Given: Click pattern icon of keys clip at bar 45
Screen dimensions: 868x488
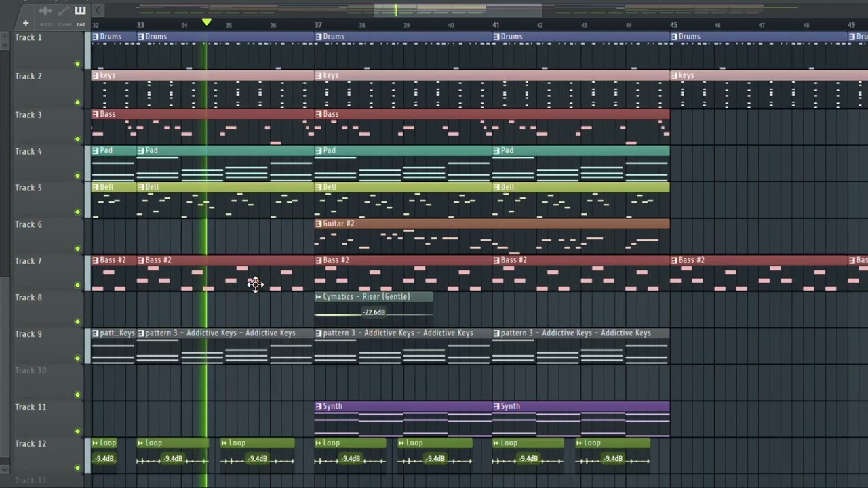Looking at the screenshot, I should pos(674,76).
